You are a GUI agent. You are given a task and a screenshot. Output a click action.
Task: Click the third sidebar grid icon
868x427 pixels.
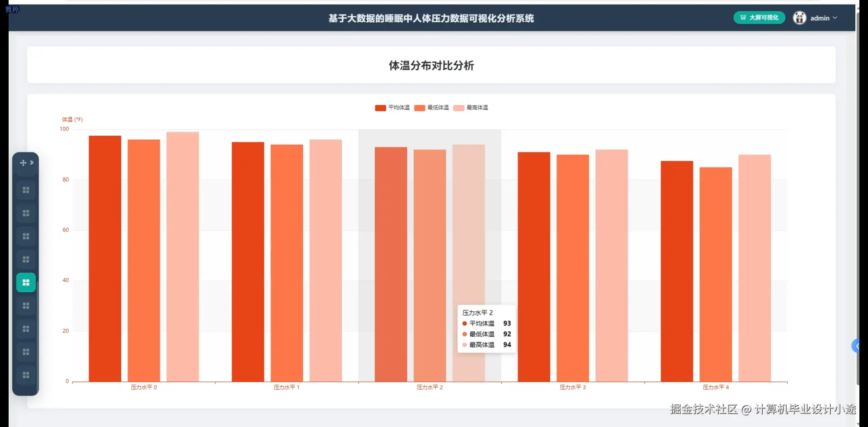26,236
